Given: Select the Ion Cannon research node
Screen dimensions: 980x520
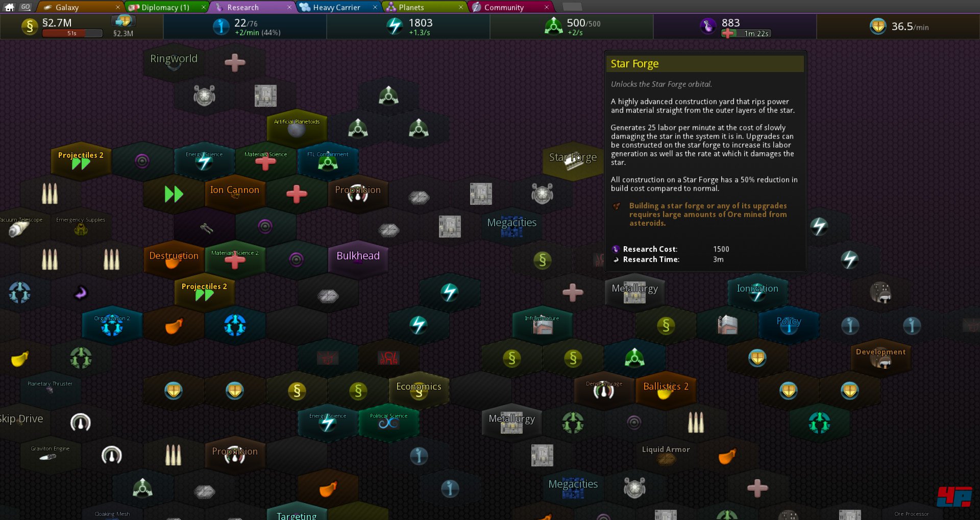Looking at the screenshot, I should point(235,193).
